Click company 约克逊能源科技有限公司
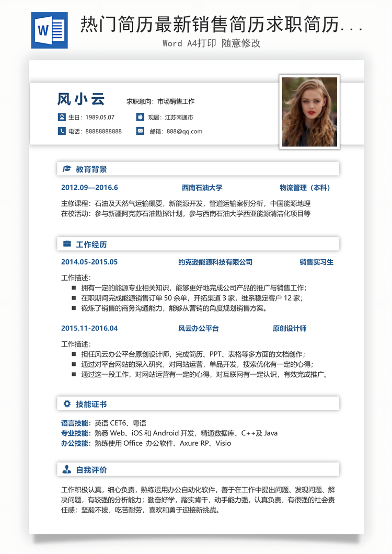 (215, 262)
